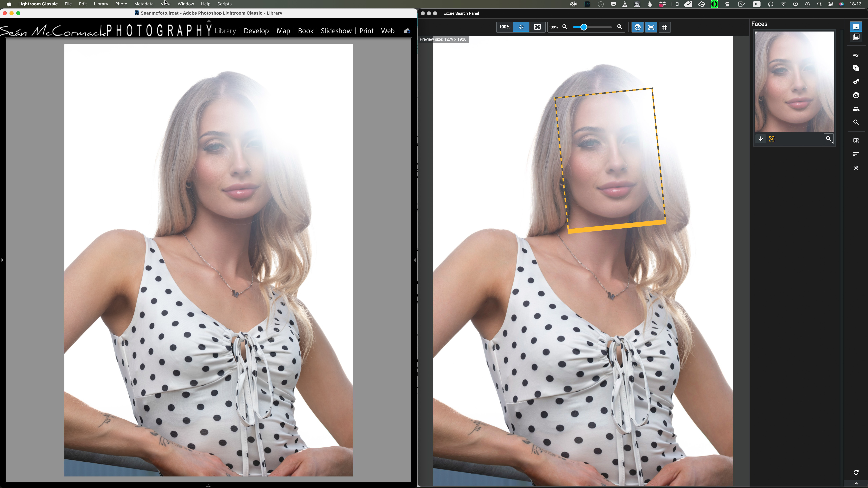Select the fit-to-window preview mode icon
This screenshot has width=868, height=488.
tap(521, 27)
